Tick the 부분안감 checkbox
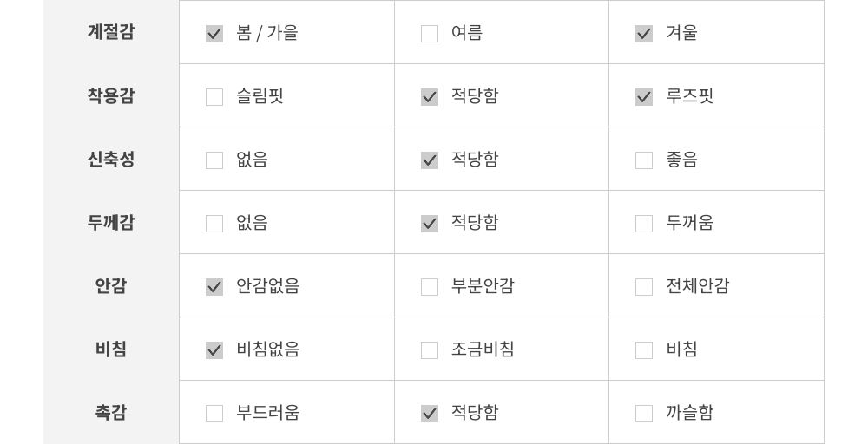868x444 pixels. pos(430,287)
